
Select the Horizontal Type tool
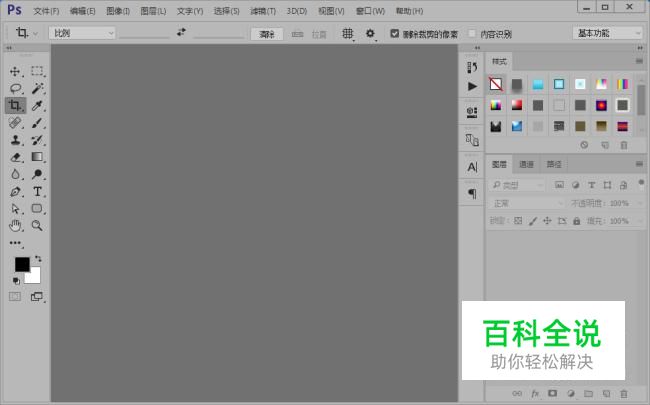(x=37, y=191)
